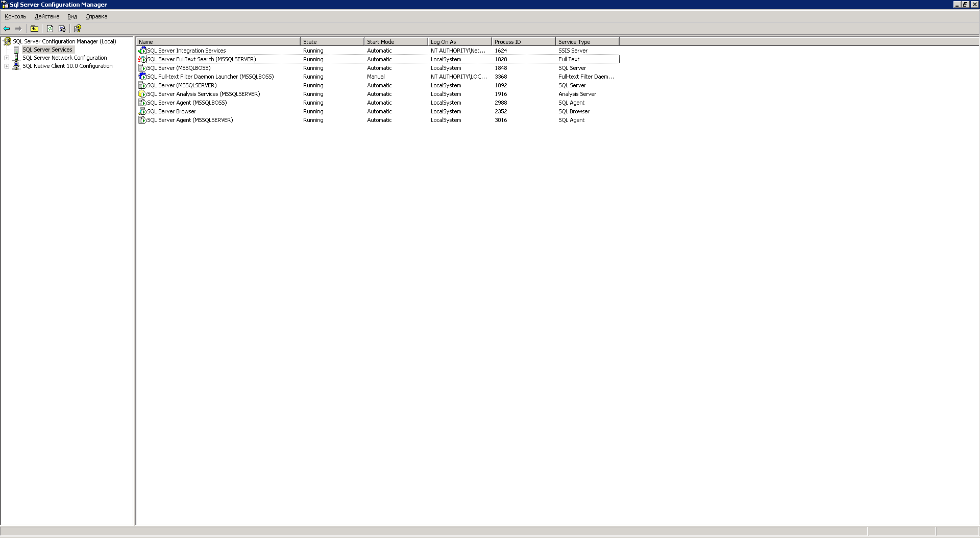Viewport: 980px width, 538px height.
Task: Click the SSIS Server service type cell
Action: click(x=573, y=51)
